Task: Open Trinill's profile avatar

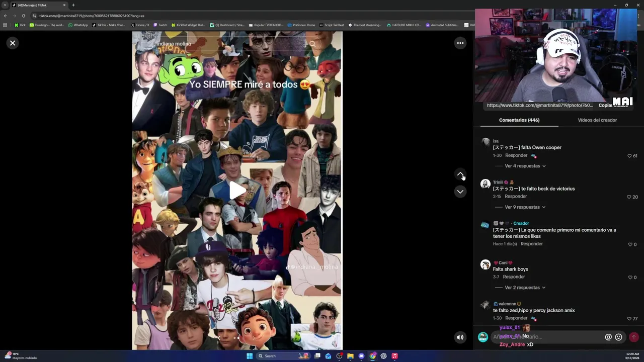Action: (x=485, y=184)
